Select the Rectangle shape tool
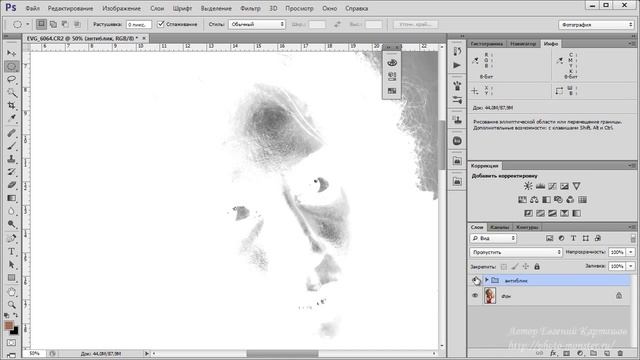 pyautogui.click(x=11, y=278)
